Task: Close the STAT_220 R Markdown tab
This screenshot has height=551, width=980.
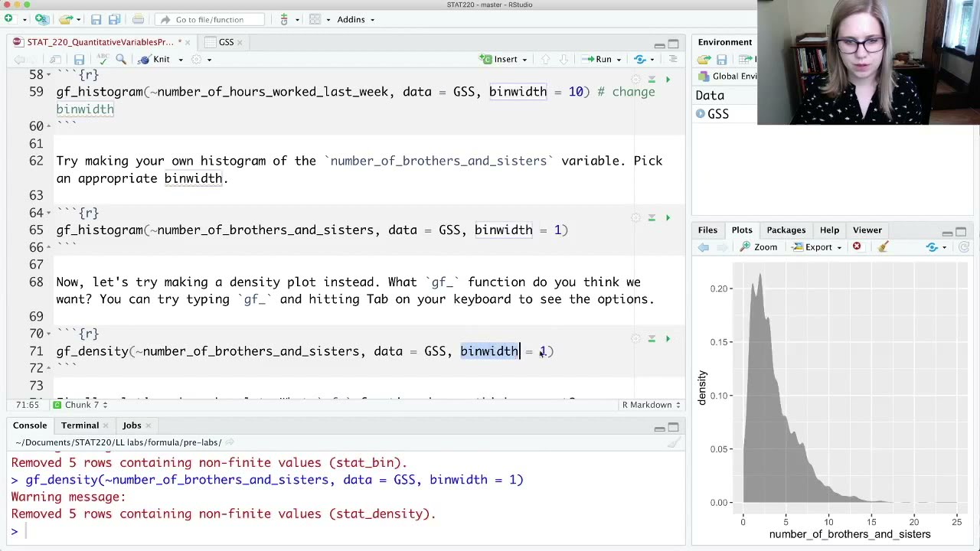Action: (x=187, y=42)
